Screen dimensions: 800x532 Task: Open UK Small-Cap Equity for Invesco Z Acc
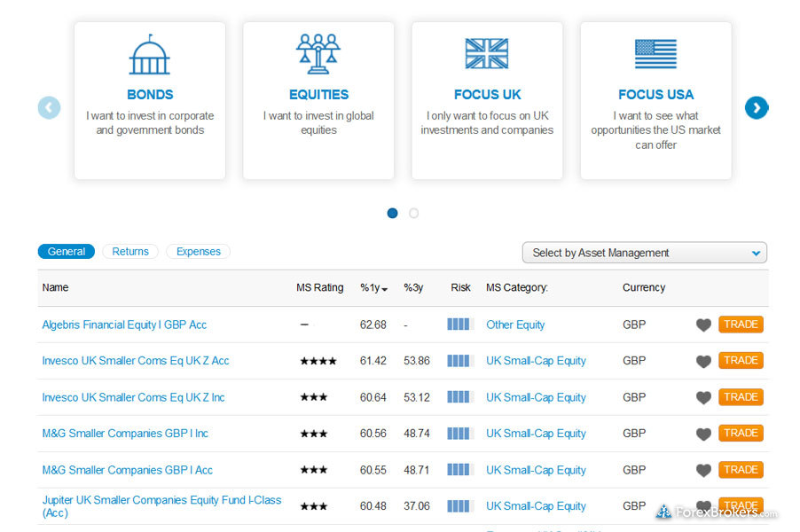(x=536, y=361)
